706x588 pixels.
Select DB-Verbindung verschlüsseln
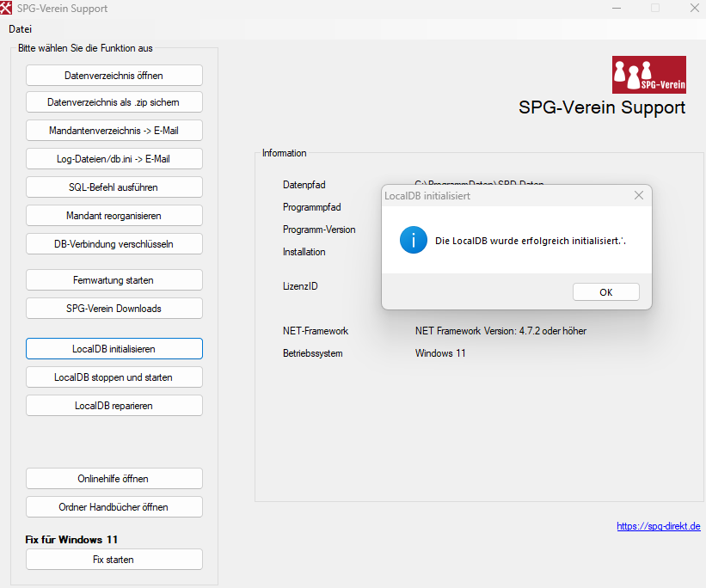(x=114, y=244)
